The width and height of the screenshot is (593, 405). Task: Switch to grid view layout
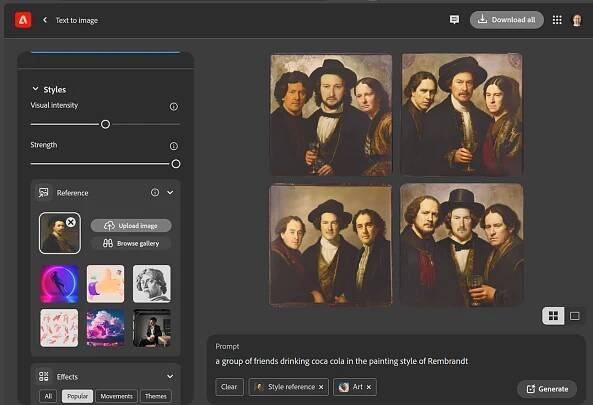pyautogui.click(x=553, y=316)
